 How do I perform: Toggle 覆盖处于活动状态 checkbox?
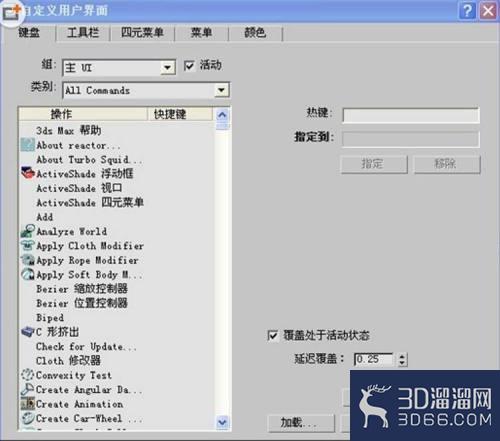pos(272,335)
